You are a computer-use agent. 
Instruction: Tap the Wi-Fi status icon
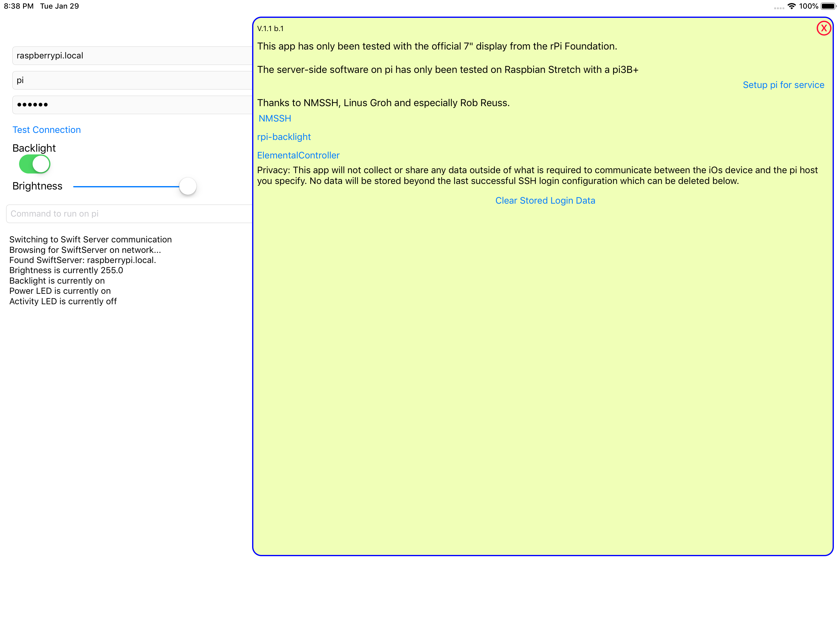tap(791, 6)
